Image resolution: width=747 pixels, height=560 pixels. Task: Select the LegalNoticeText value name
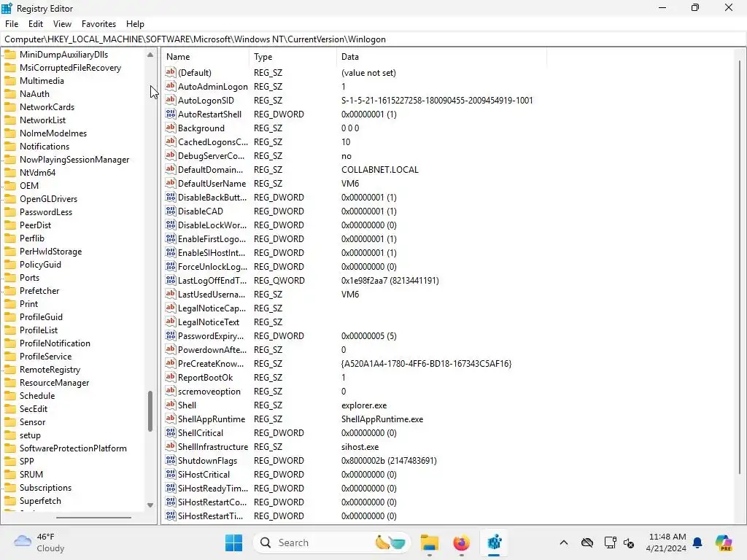point(208,322)
